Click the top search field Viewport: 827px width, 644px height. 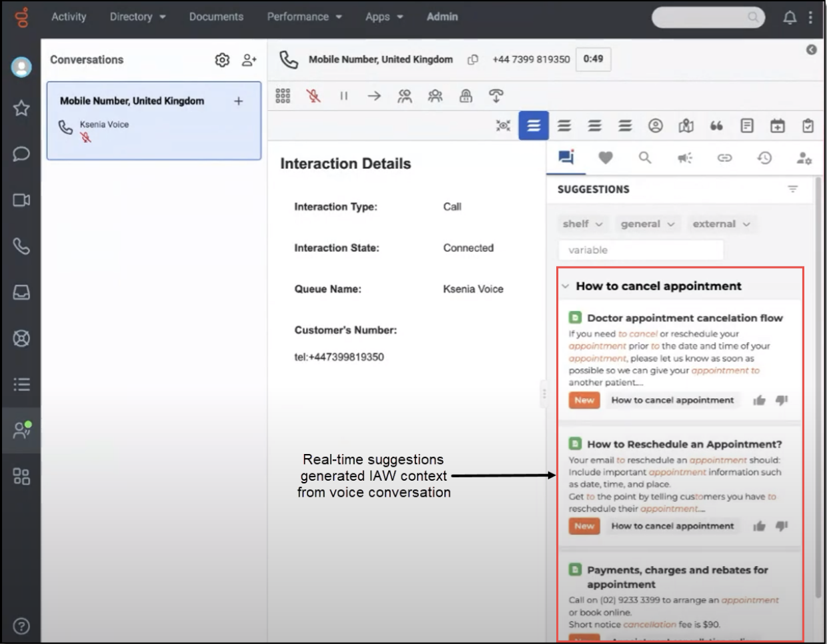coord(708,17)
